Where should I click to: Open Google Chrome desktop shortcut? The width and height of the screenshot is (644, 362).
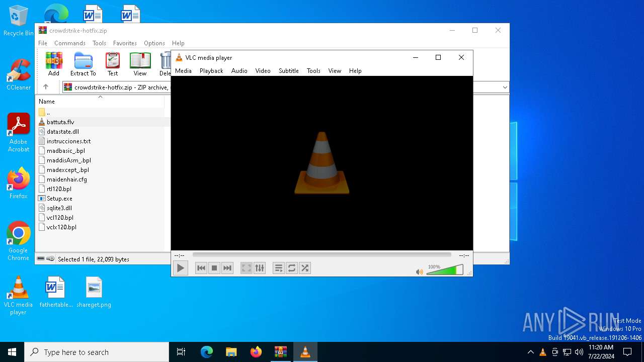pyautogui.click(x=19, y=241)
